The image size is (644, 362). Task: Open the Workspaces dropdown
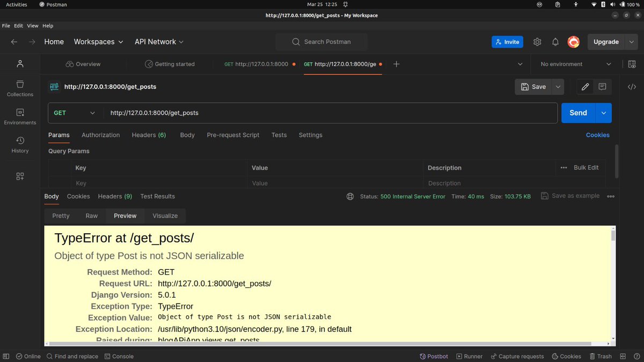[98, 42]
